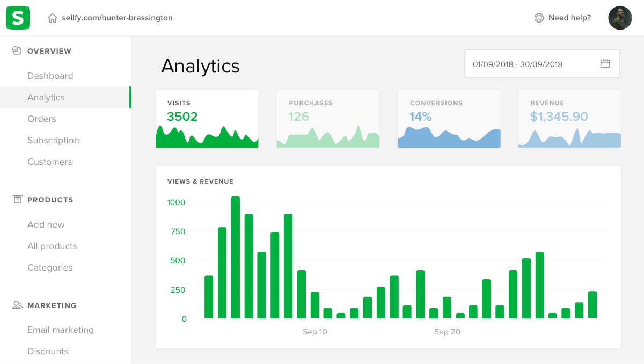Browse to All products
Viewport: 644px width, 364px height.
pos(52,246)
